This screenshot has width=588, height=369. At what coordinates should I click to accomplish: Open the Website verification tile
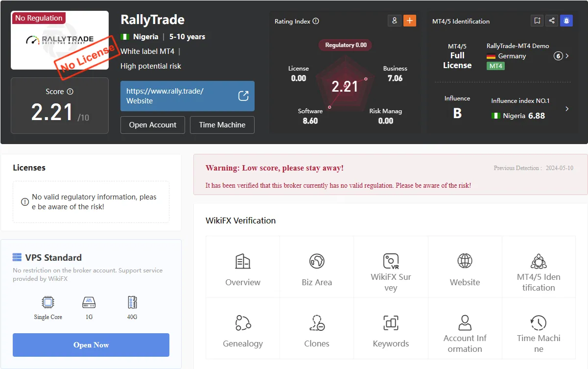[x=465, y=267]
